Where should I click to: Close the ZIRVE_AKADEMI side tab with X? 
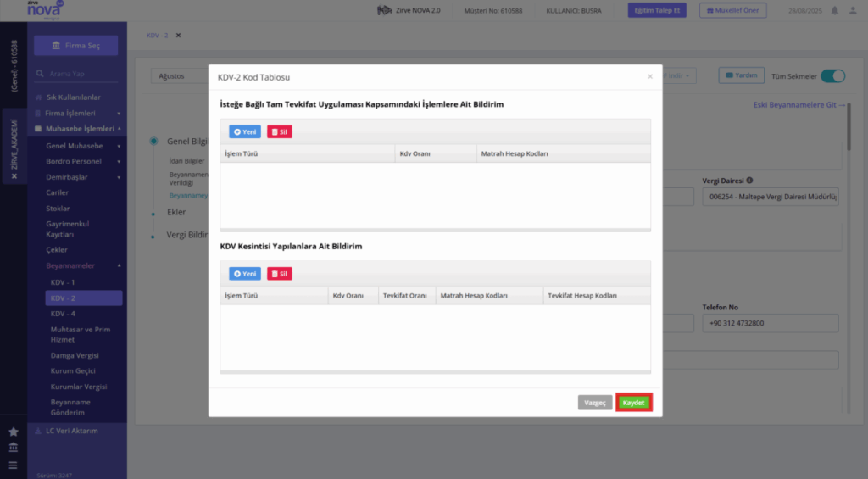coord(14,176)
